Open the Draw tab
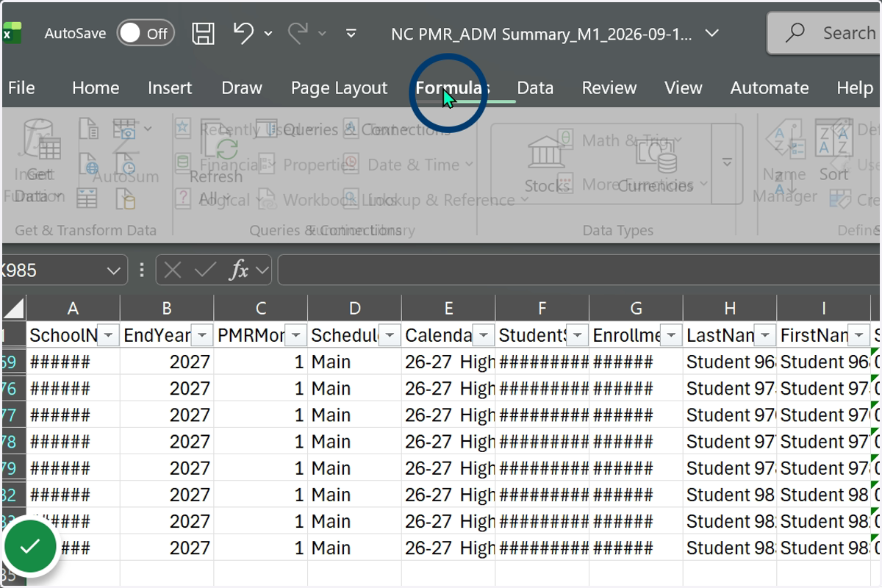Image resolution: width=882 pixels, height=588 pixels. [242, 87]
